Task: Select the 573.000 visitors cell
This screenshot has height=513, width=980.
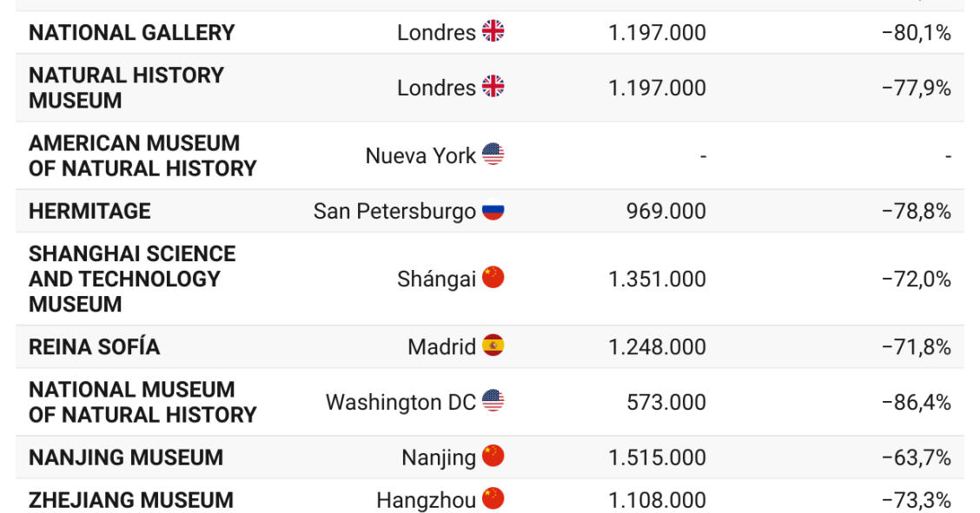Action: point(665,403)
